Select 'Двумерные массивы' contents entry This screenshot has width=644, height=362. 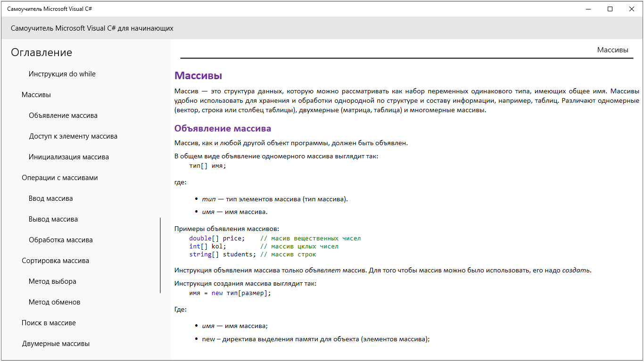pos(56,344)
